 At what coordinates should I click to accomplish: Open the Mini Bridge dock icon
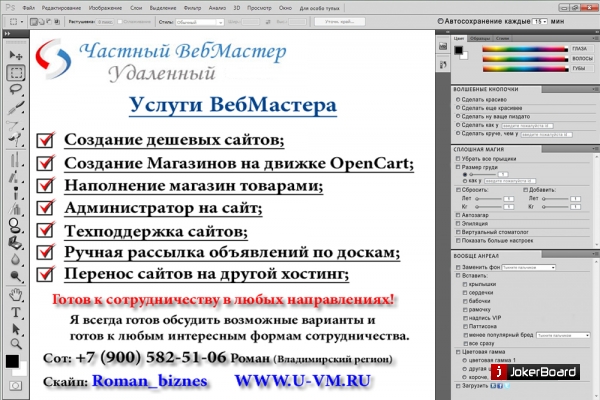(443, 47)
